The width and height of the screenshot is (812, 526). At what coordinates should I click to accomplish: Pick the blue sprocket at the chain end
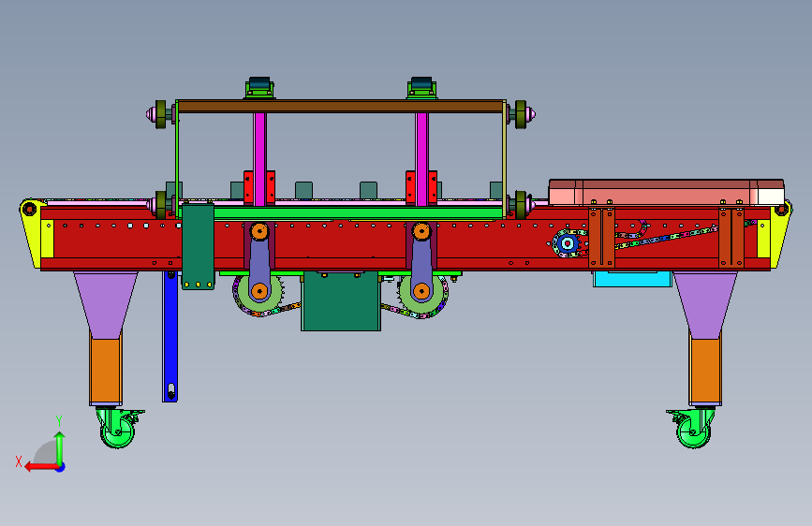coord(568,242)
